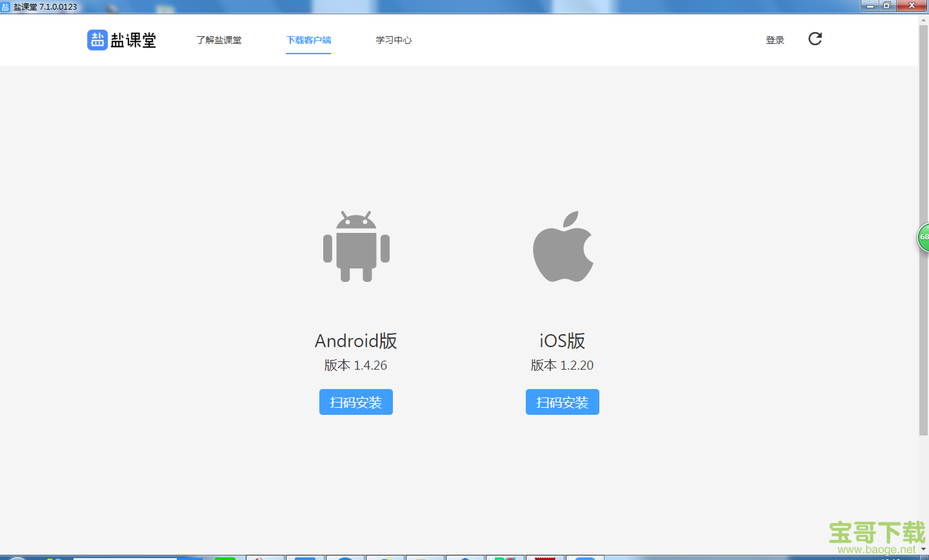
Task: Click the vertical scrollbar thumb
Action: (x=923, y=230)
